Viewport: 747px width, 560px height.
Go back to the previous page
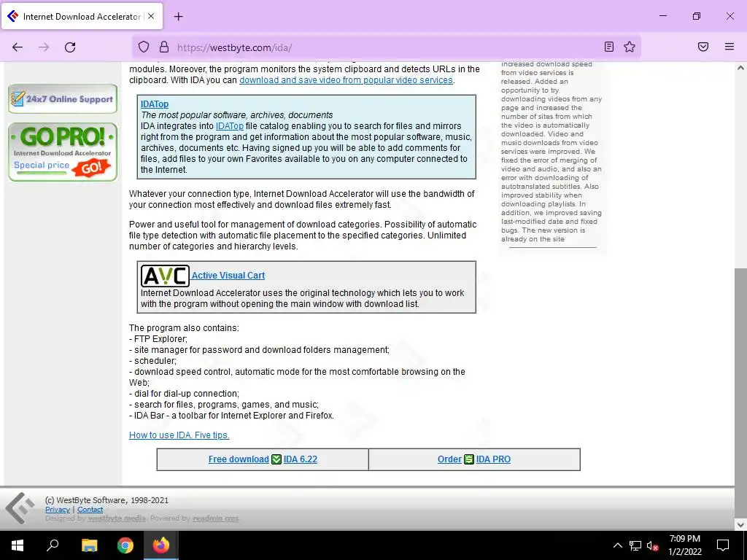[18, 47]
